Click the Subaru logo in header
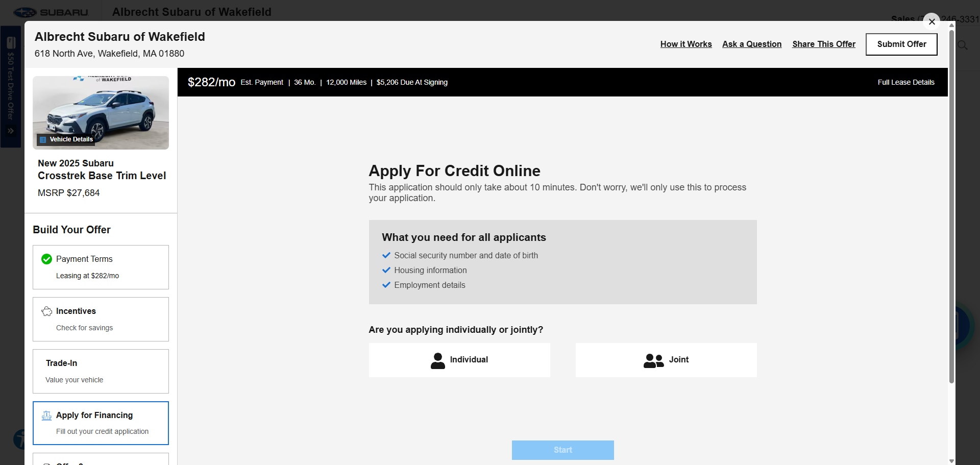980x465 pixels. click(51, 12)
